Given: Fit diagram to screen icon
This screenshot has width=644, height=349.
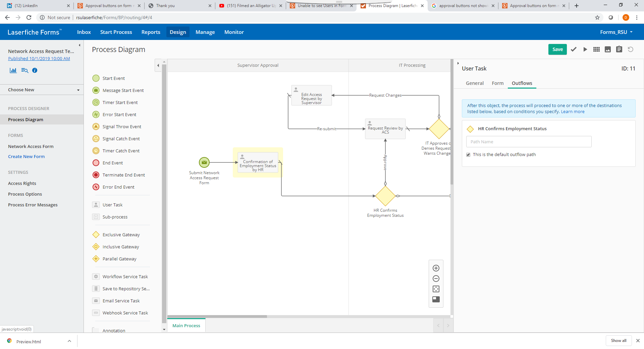Looking at the screenshot, I should [x=436, y=289].
